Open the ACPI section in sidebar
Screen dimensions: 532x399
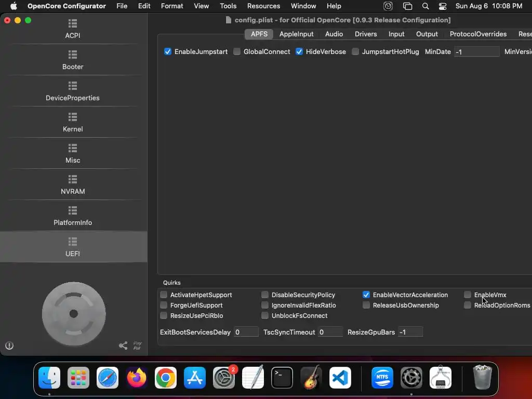73,29
